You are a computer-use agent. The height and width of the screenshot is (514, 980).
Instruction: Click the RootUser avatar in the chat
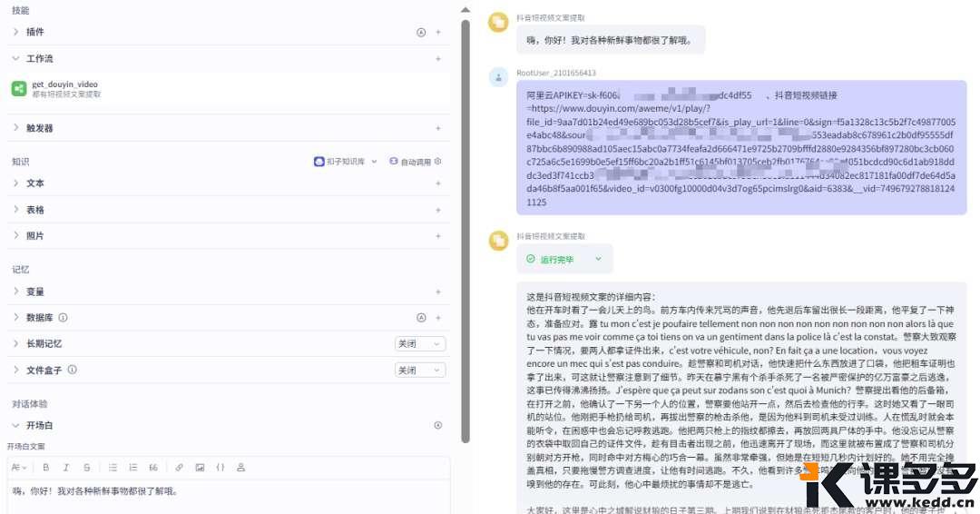click(x=498, y=78)
